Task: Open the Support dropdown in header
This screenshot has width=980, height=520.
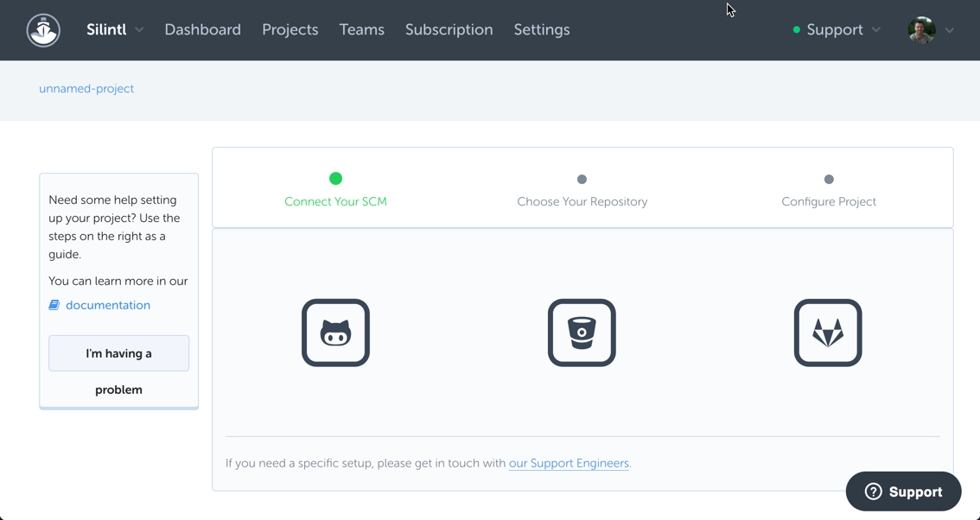Action: [836, 30]
